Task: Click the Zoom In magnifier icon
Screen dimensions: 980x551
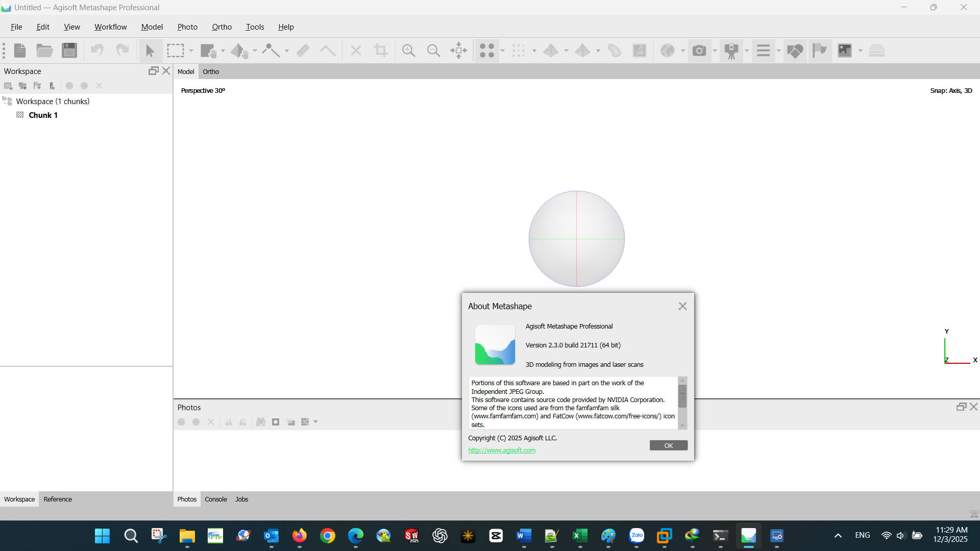Action: 408,51
